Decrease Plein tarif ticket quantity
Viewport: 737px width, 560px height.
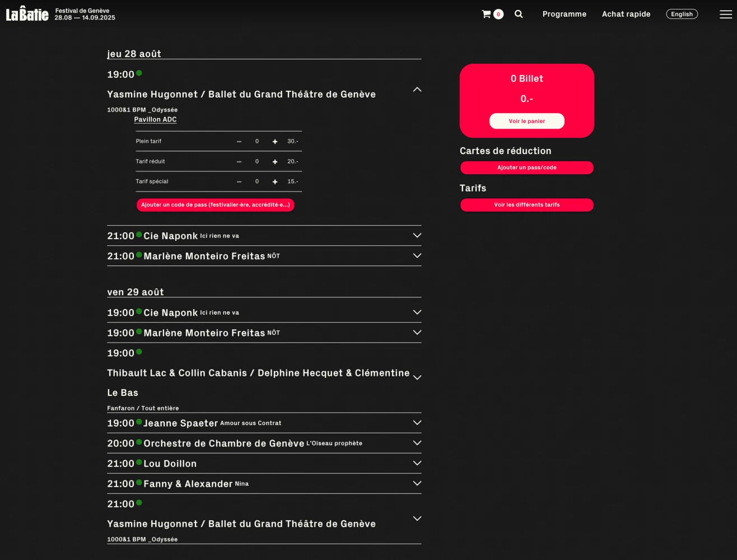tap(239, 142)
